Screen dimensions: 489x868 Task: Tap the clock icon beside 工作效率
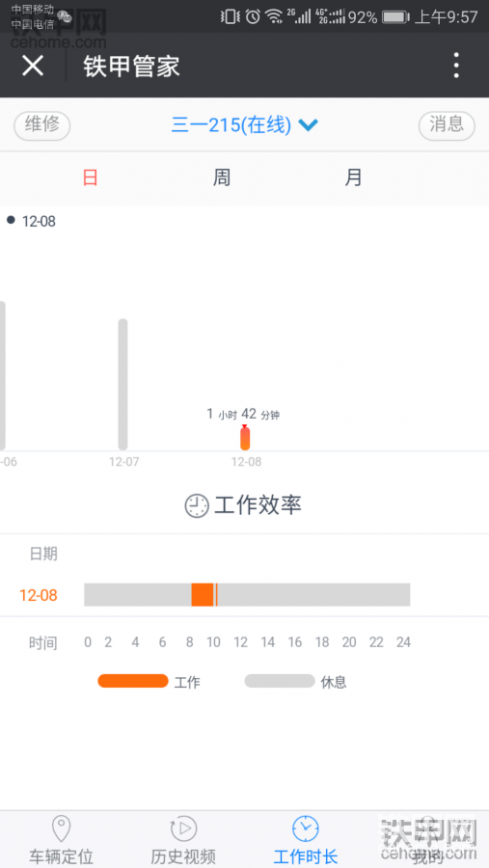pyautogui.click(x=197, y=505)
